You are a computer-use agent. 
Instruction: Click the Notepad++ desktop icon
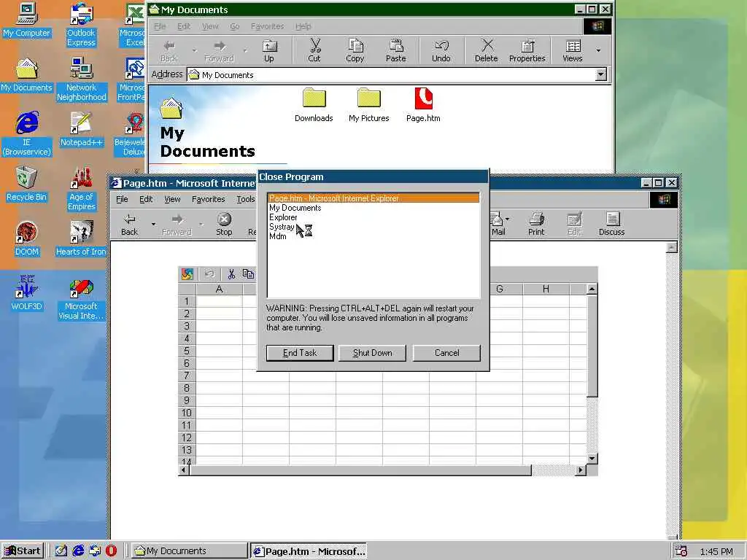coord(81,130)
